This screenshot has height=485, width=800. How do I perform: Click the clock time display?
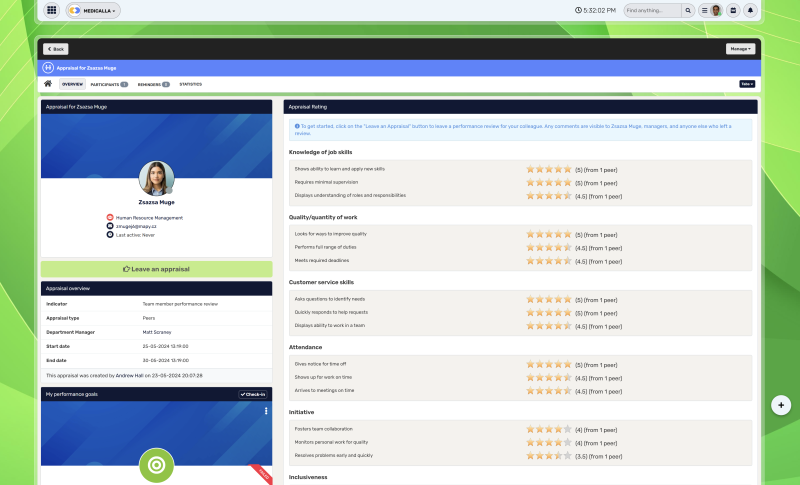595,10
